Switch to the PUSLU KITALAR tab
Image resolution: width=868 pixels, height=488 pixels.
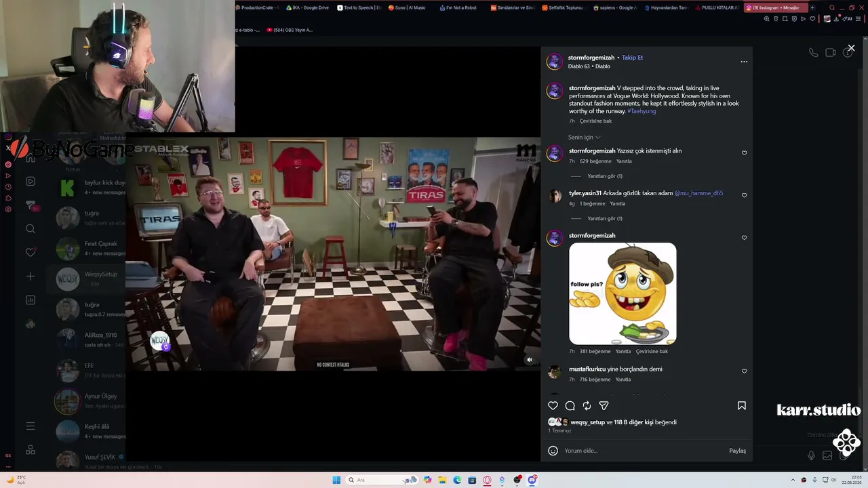pyautogui.click(x=717, y=7)
